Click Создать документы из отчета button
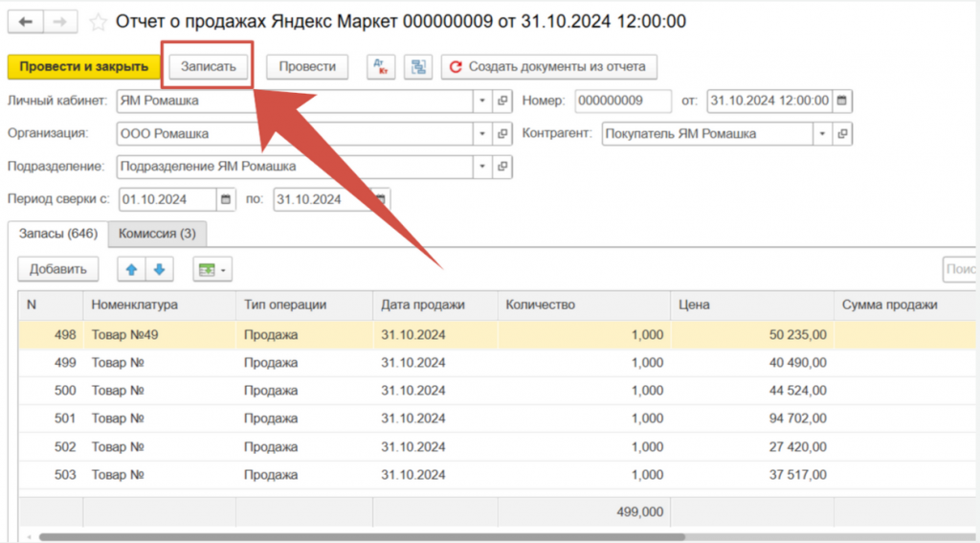 click(x=548, y=67)
